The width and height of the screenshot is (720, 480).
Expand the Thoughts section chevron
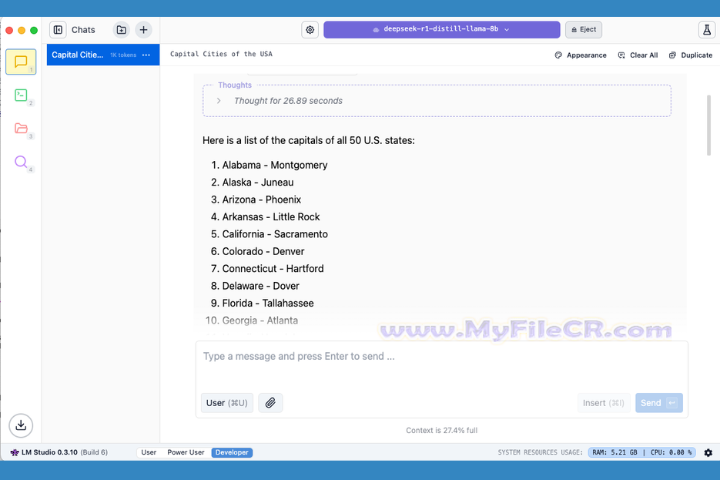click(219, 101)
